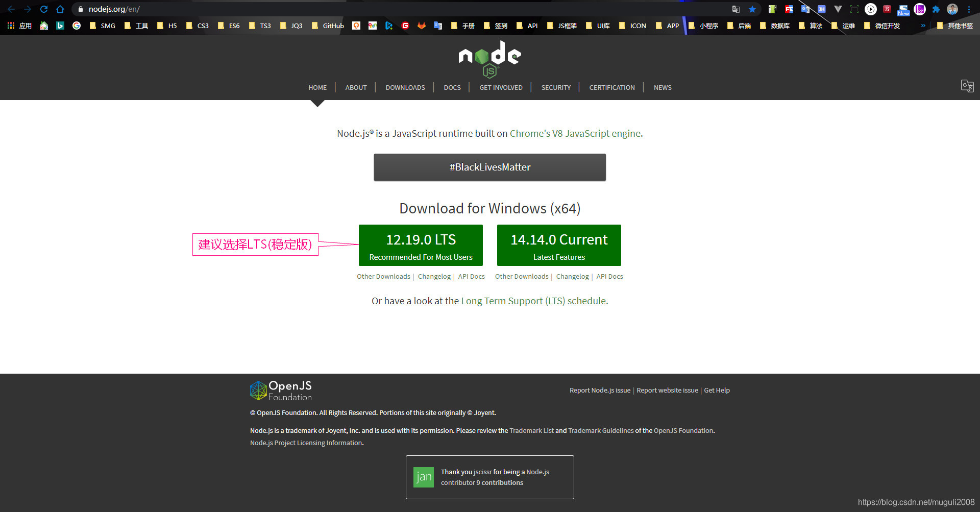Click the lock icon in the address bar
Image resolution: width=980 pixels, height=512 pixels.
tap(80, 9)
